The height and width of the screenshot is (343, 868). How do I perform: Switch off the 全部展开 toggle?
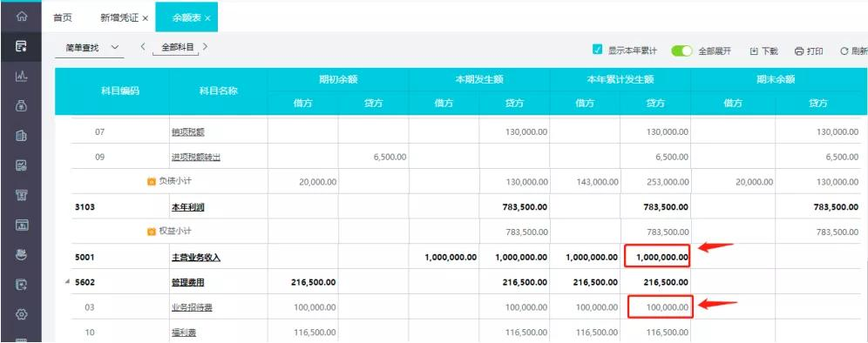pos(682,50)
